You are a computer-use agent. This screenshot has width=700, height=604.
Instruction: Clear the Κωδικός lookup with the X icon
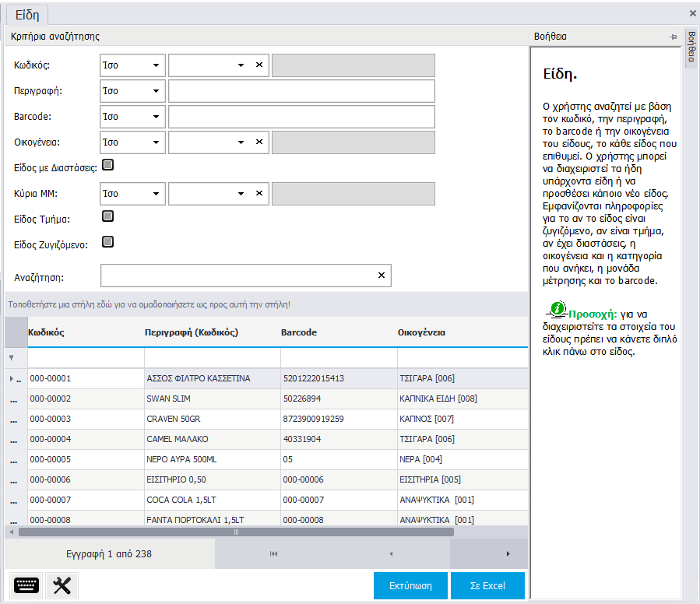pos(259,65)
